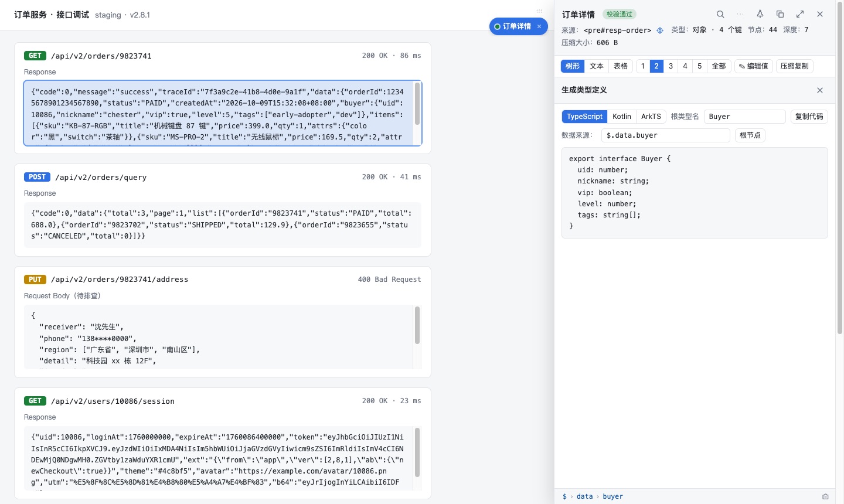Screen dimensions: 844x504
Task: Dismiss the 订单详情 floating chip
Action: pos(539,26)
